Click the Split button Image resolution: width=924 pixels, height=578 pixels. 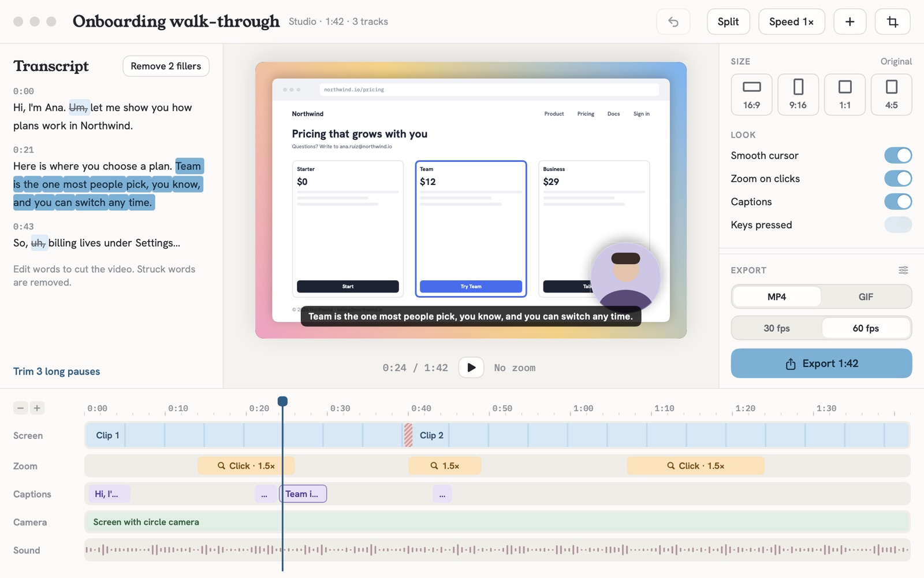point(728,22)
